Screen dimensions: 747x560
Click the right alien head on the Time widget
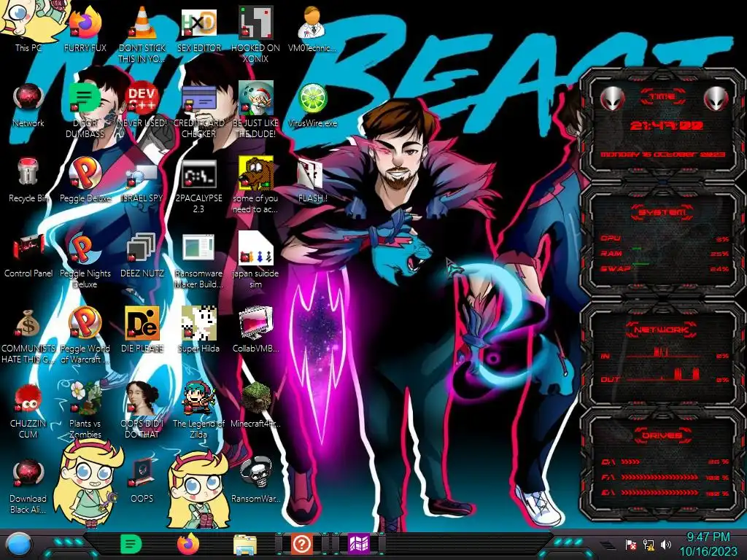(x=716, y=99)
